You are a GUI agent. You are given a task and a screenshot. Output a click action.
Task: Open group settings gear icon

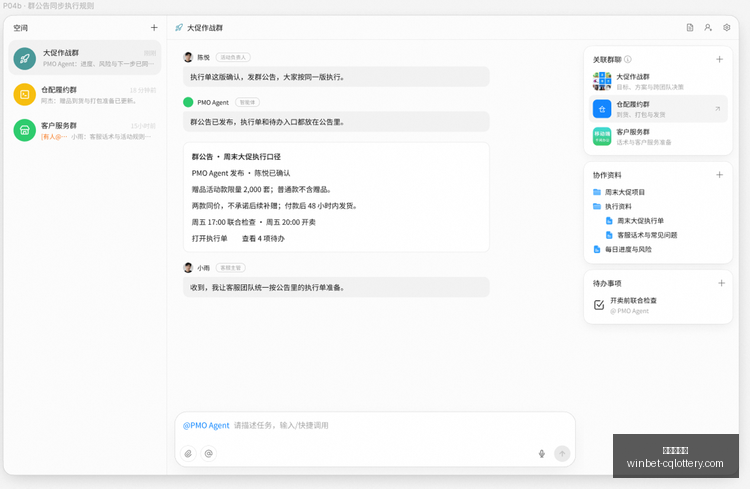[727, 28]
